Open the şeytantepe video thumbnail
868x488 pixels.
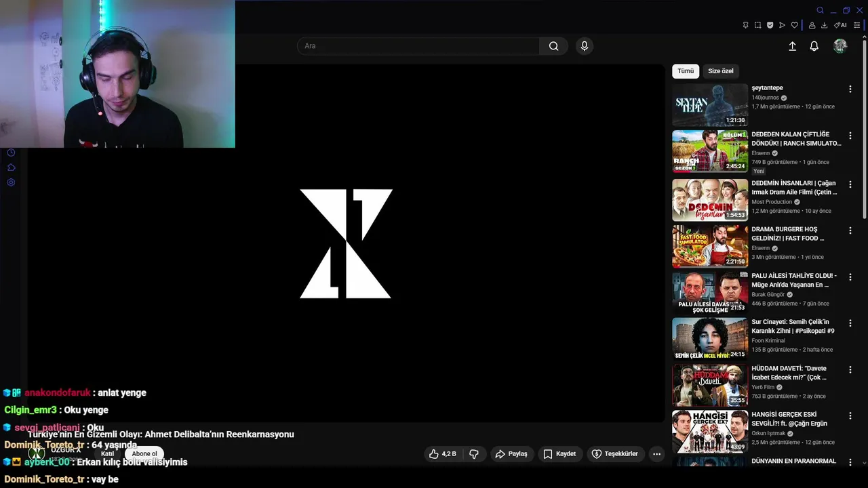(x=710, y=105)
